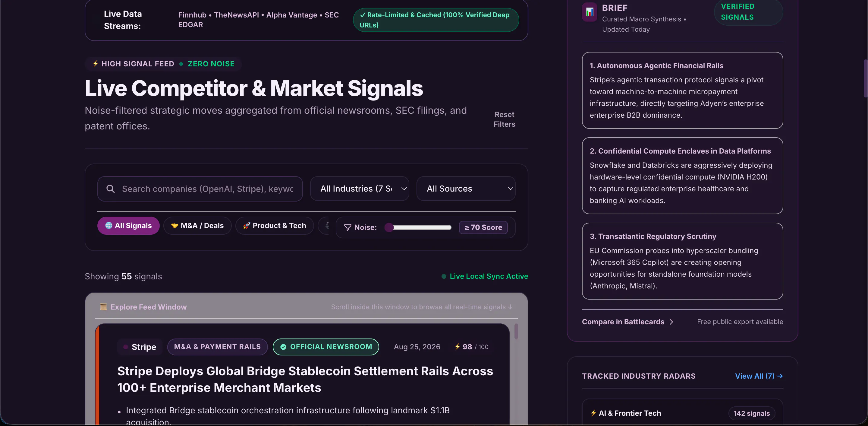This screenshot has width=868, height=426.
Task: Click the Verified Signals badge
Action: coord(748,12)
